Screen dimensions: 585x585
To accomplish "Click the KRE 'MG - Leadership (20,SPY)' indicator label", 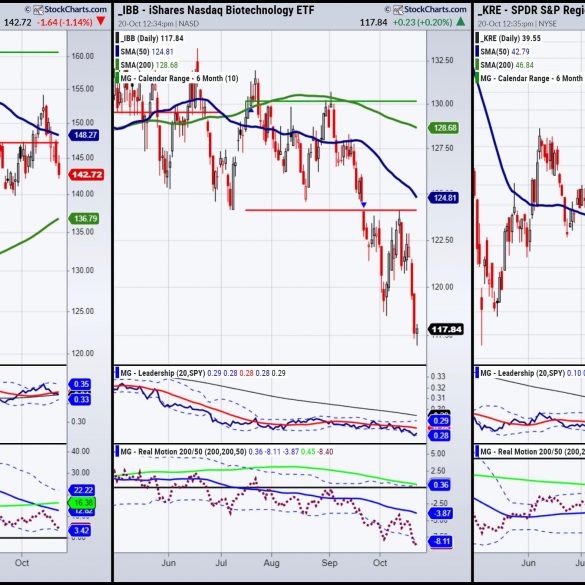I will pyautogui.click(x=522, y=373).
